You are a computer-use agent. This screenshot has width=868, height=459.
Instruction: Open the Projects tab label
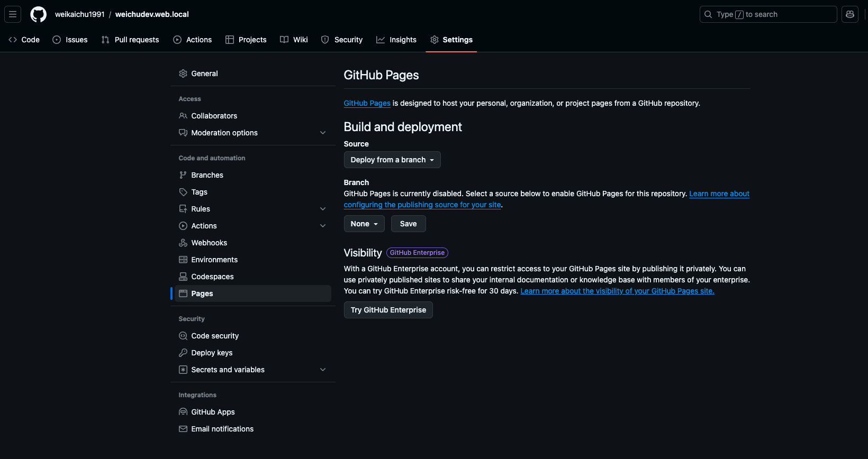[x=252, y=40]
